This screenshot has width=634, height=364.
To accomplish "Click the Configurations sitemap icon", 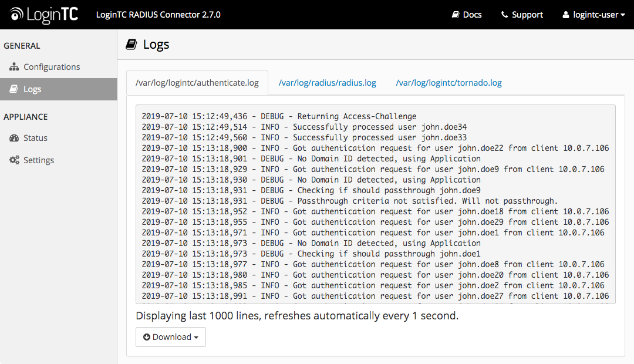I will click(14, 67).
